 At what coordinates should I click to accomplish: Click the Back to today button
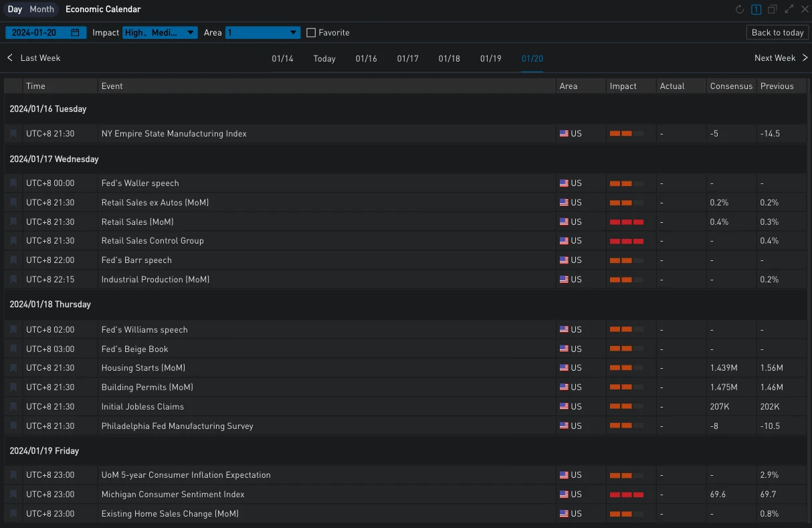tap(777, 33)
